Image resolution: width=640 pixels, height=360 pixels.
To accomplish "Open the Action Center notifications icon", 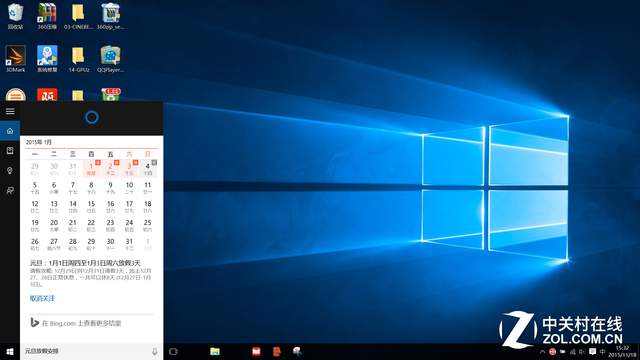I will pyautogui.click(x=592, y=351).
